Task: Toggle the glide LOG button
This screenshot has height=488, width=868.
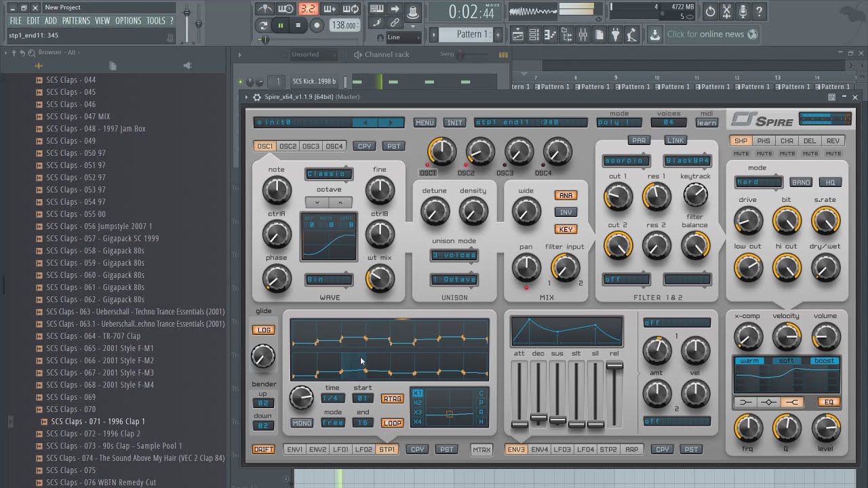Action: [263, 330]
